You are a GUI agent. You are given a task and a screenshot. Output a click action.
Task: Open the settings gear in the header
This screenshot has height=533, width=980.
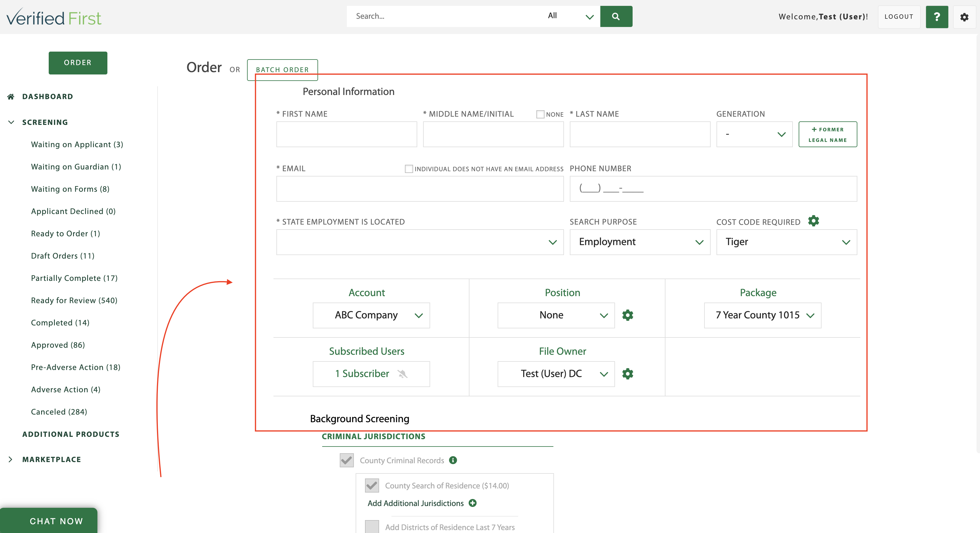pyautogui.click(x=964, y=17)
